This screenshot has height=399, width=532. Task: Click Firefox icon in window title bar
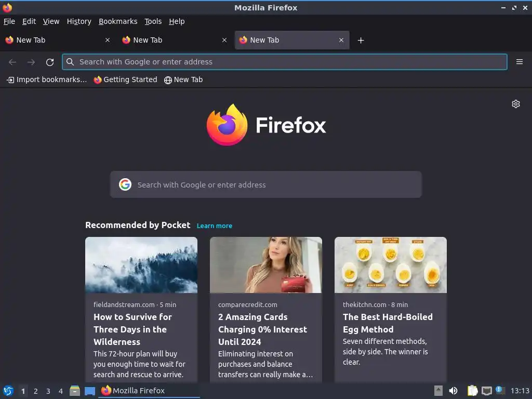(7, 7)
